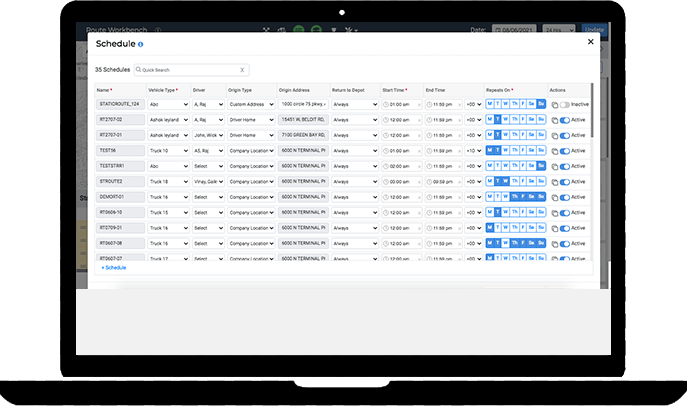The width and height of the screenshot is (690, 406).
Task: Click the info icon beside Schedule title
Action: [140, 46]
